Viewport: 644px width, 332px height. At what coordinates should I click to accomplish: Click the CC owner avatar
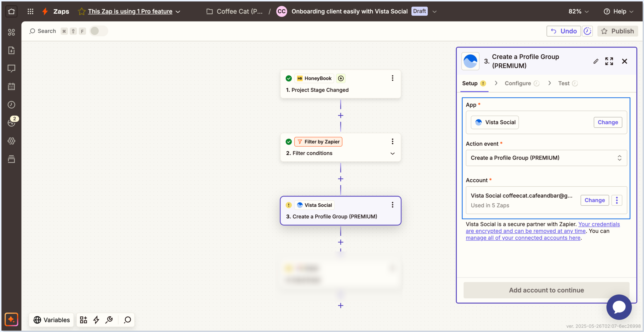point(281,11)
